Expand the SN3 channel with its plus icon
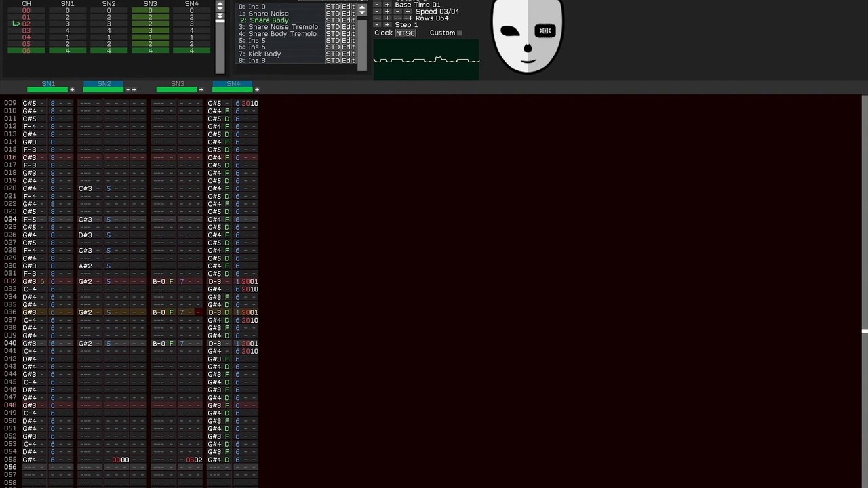Screen dimensions: 868x488 tap(201, 89)
